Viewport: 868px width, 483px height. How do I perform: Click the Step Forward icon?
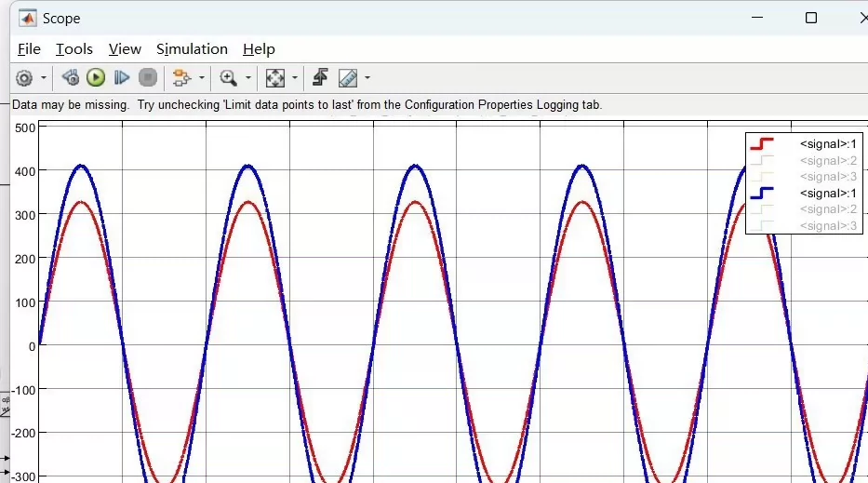coord(122,77)
